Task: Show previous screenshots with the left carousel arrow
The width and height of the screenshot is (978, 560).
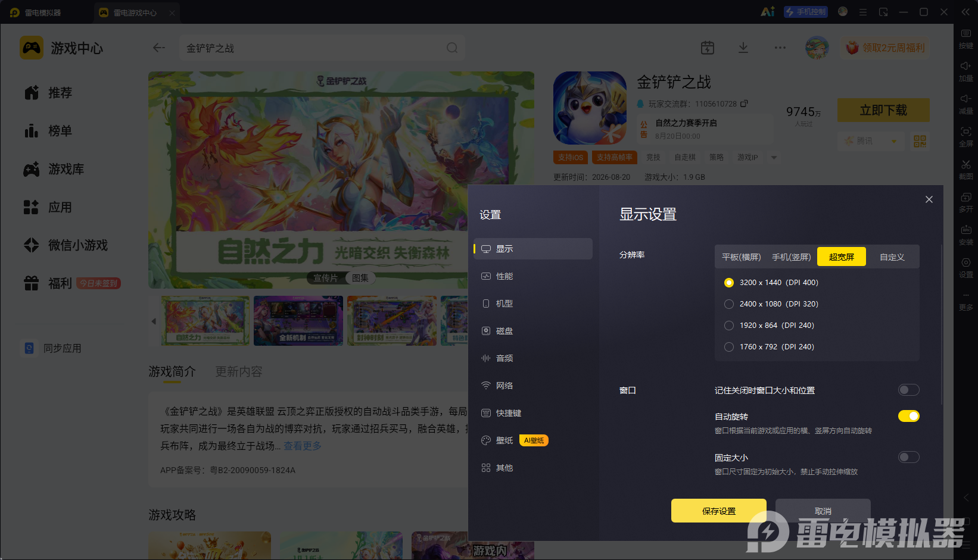Action: coord(154,321)
